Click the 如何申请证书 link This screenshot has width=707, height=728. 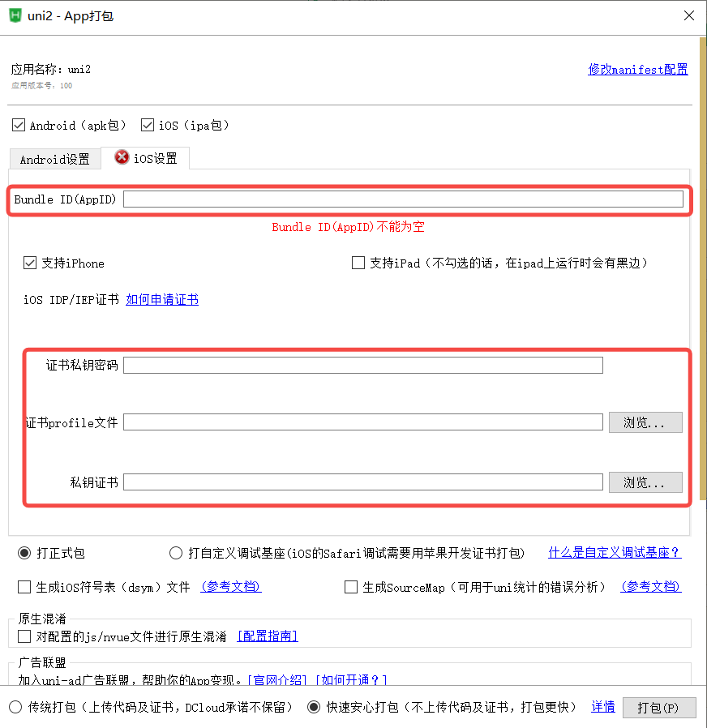[161, 299]
